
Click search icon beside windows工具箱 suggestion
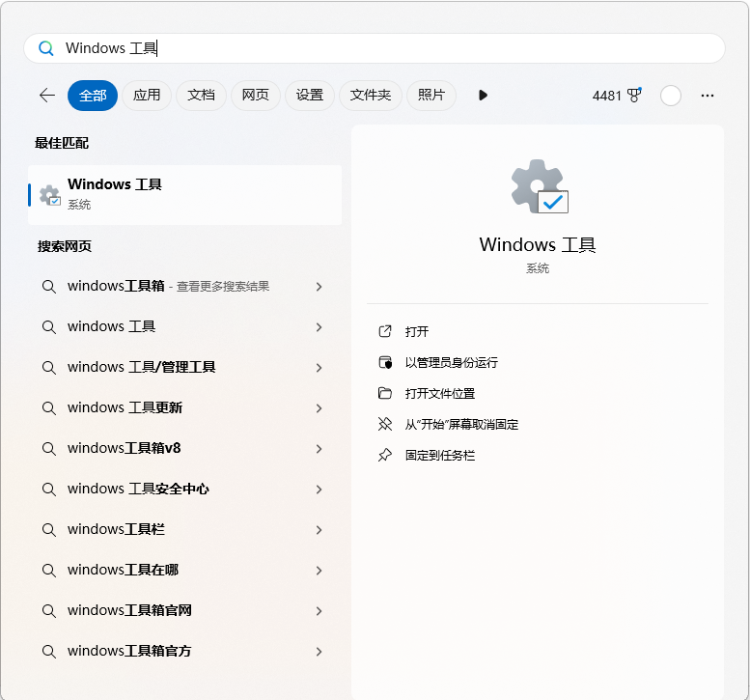coord(49,287)
